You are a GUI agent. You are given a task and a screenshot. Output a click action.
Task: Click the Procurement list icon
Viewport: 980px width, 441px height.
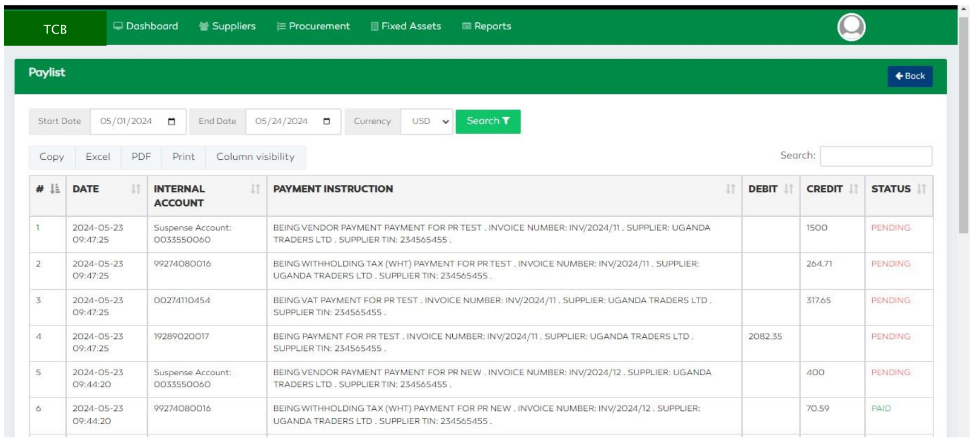281,26
